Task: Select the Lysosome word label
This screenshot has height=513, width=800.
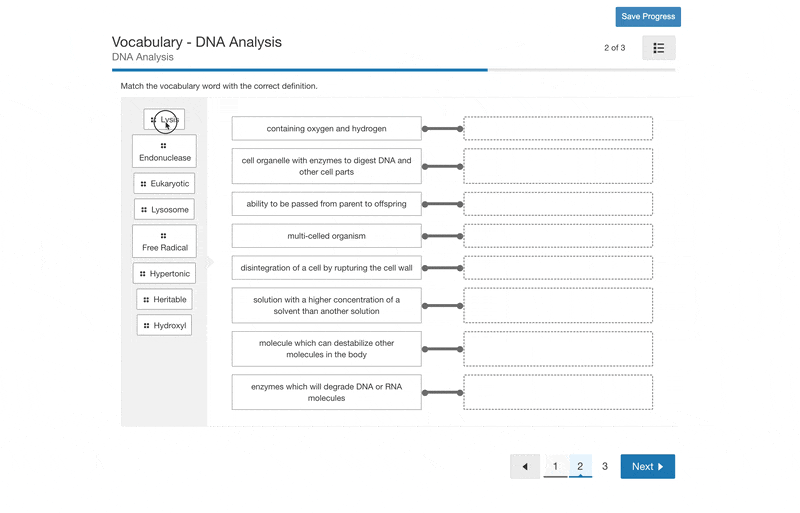Action: [170, 210]
